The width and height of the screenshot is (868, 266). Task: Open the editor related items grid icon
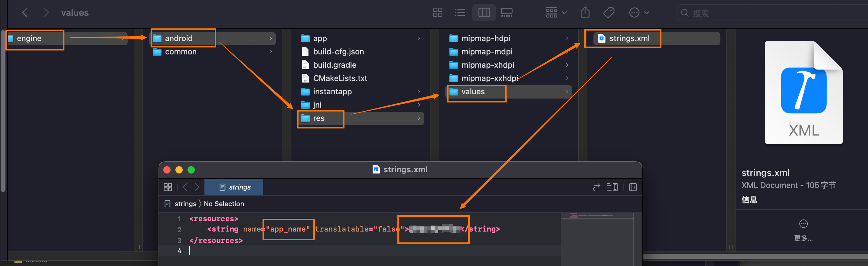[x=168, y=187]
